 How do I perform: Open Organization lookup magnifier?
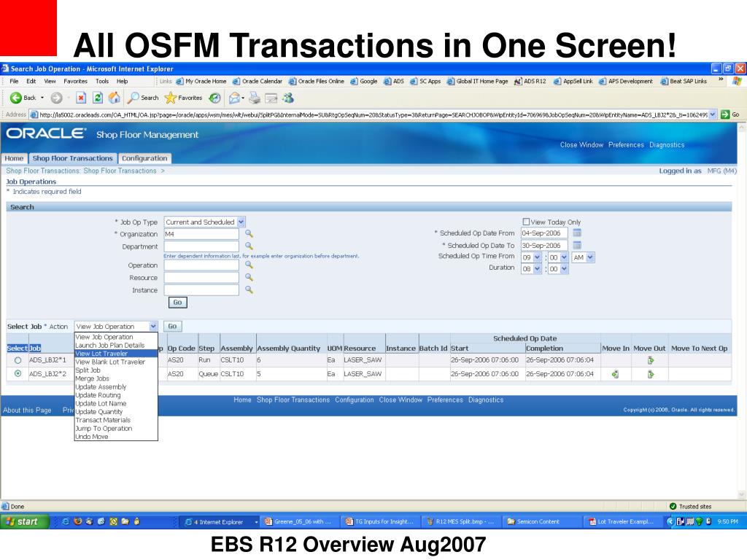tap(249, 234)
